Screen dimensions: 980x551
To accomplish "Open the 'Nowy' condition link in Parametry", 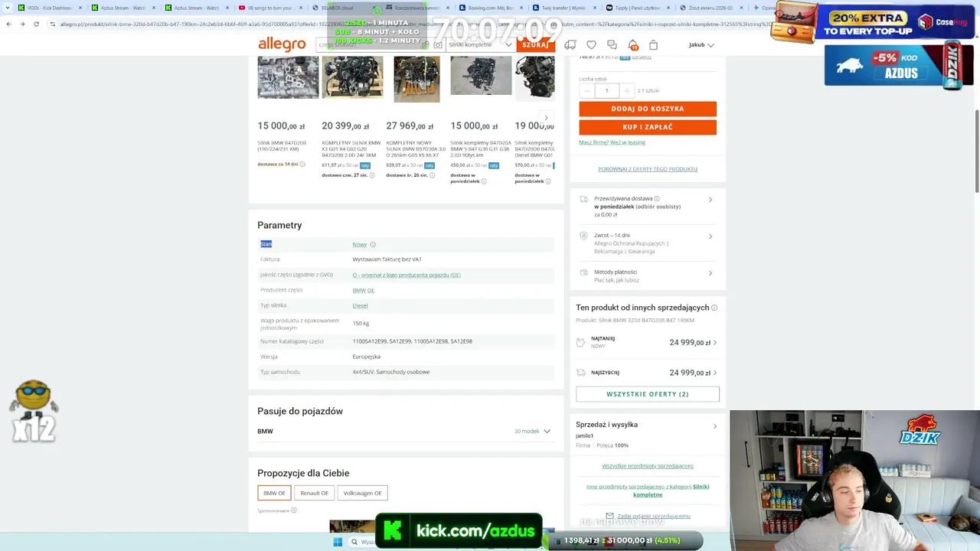I will pyautogui.click(x=359, y=245).
